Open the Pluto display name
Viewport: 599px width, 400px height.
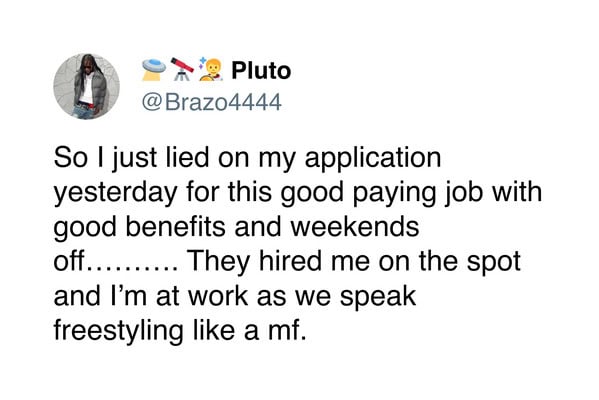coord(261,71)
